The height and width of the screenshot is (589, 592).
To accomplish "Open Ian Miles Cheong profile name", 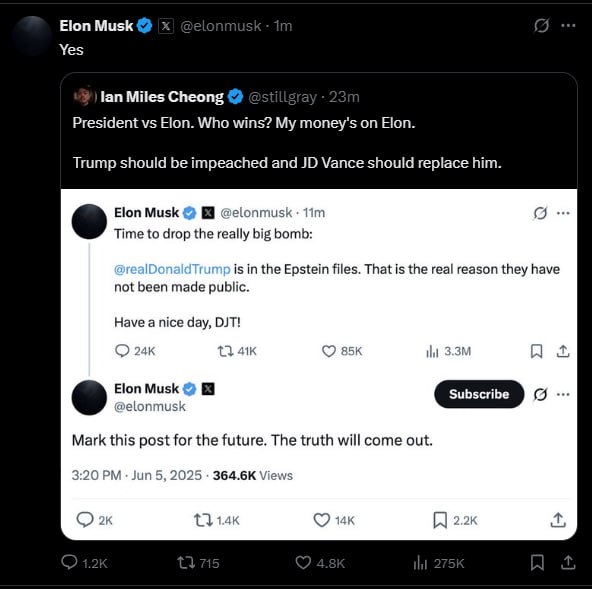I will click(162, 97).
